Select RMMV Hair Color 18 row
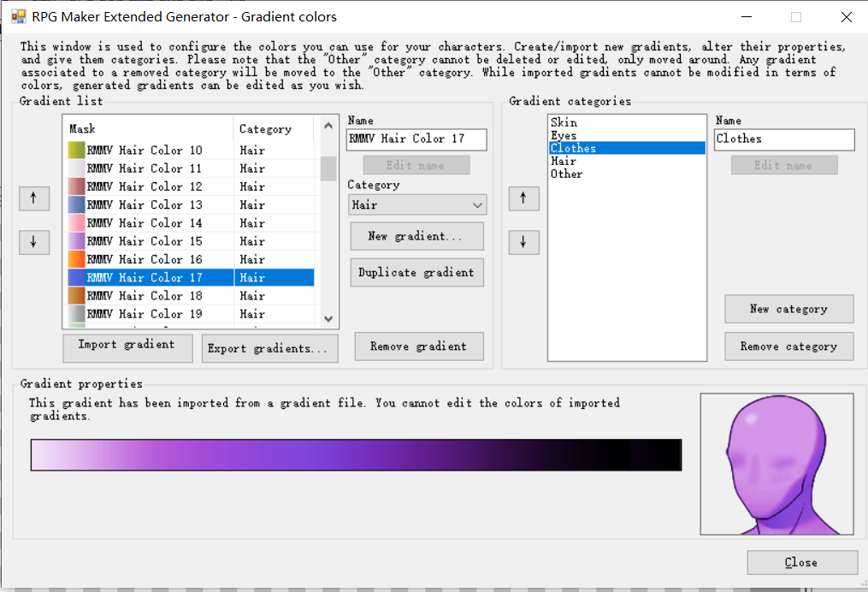 (191, 296)
